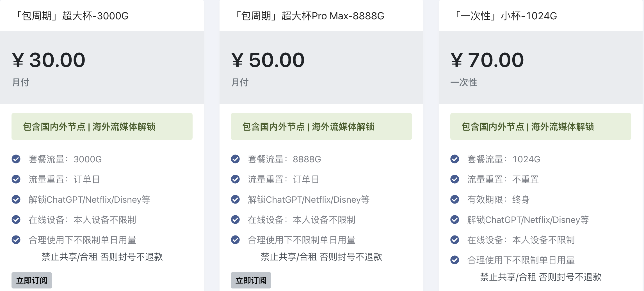Select the 「一次性」小杯-1024G plan title
Image resolution: width=644 pixels, height=291 pixels.
click(x=505, y=16)
